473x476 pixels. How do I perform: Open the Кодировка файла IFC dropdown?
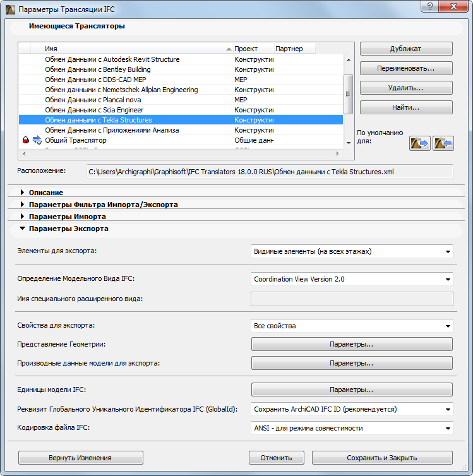(352, 428)
